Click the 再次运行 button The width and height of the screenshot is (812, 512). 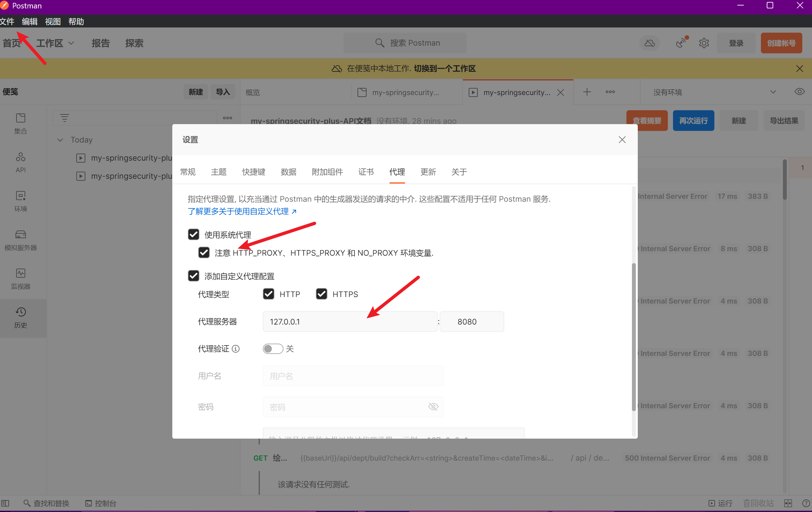point(693,121)
